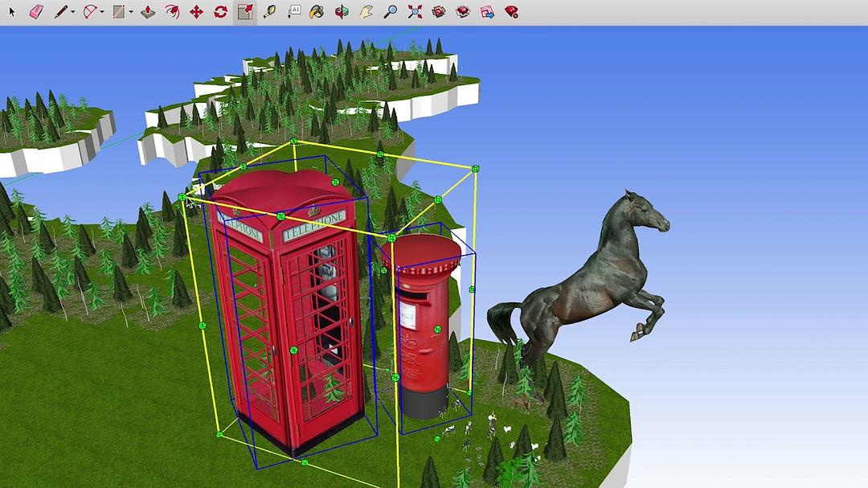
Task: Select the Paint Bucket tool
Action: [x=317, y=12]
